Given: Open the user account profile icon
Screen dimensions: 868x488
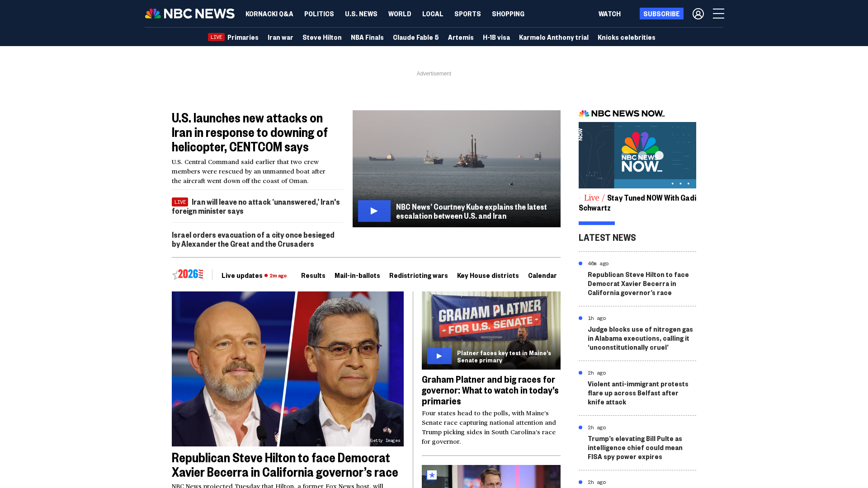Looking at the screenshot, I should (698, 14).
